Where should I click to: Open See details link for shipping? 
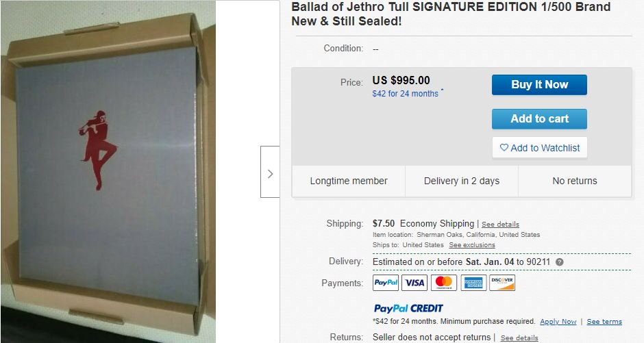tap(500, 225)
